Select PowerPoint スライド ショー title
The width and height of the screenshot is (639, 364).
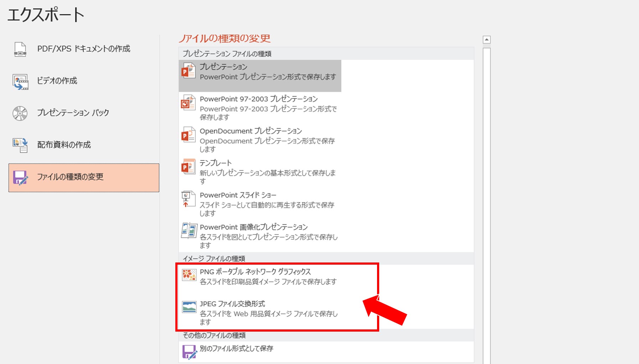pyautogui.click(x=238, y=195)
